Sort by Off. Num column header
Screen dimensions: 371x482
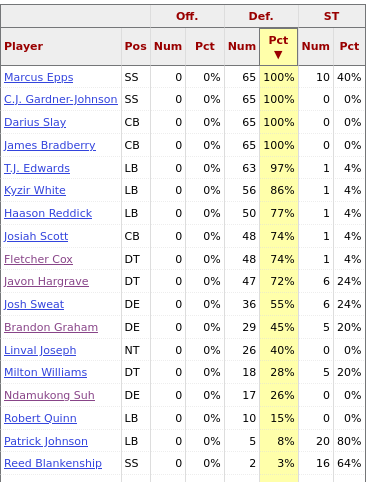click(168, 46)
